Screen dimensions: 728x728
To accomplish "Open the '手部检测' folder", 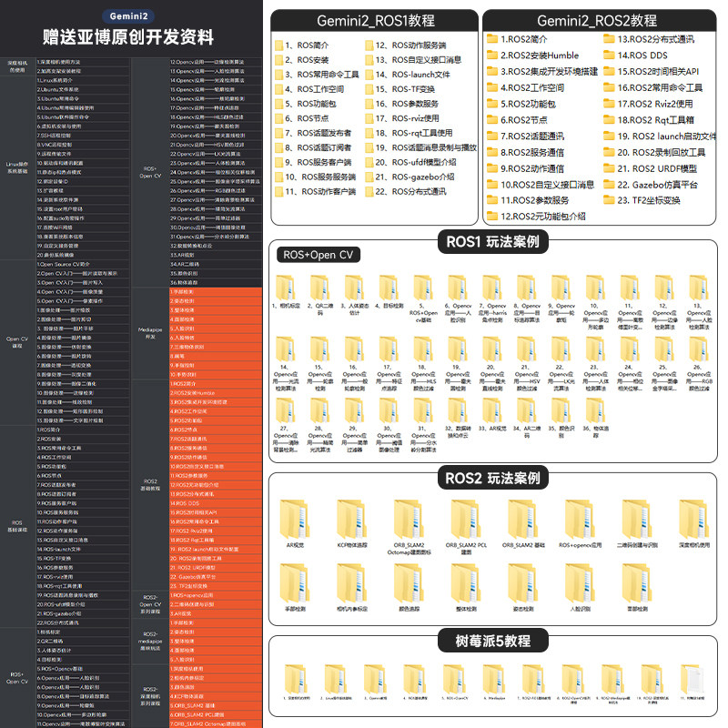I will [294, 584].
